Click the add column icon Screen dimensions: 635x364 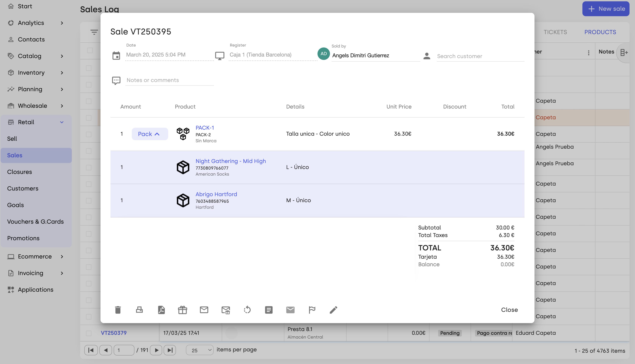[x=624, y=53]
